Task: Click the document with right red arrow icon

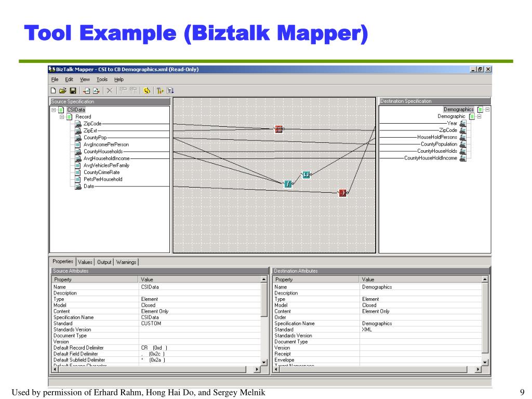Action: point(96,90)
